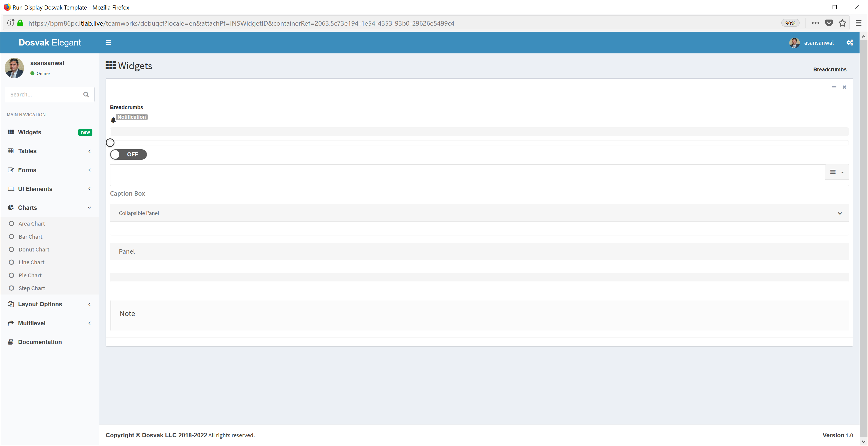Open the Tables menu item
Screen dimensions: 868x446
tap(50, 151)
